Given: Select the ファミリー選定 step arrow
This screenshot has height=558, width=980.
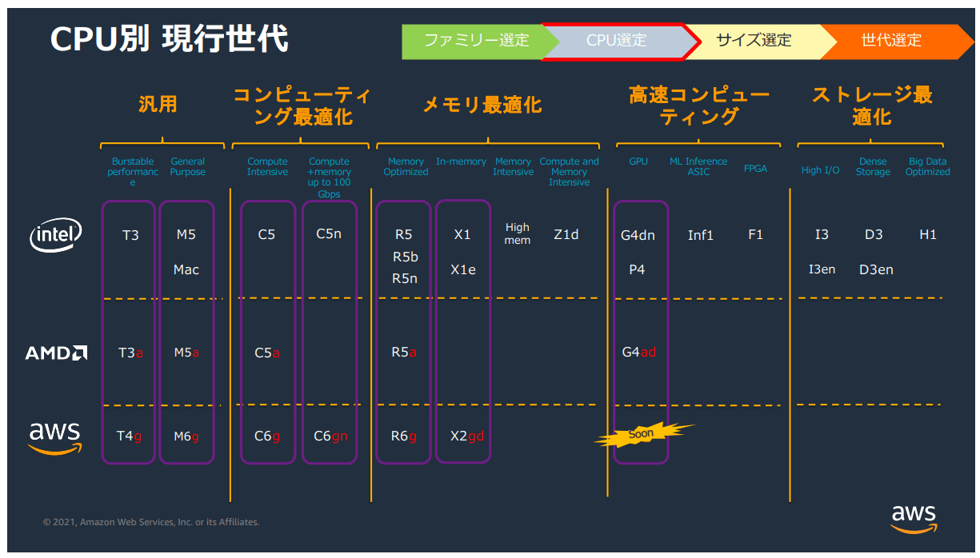Looking at the screenshot, I should coord(476,41).
